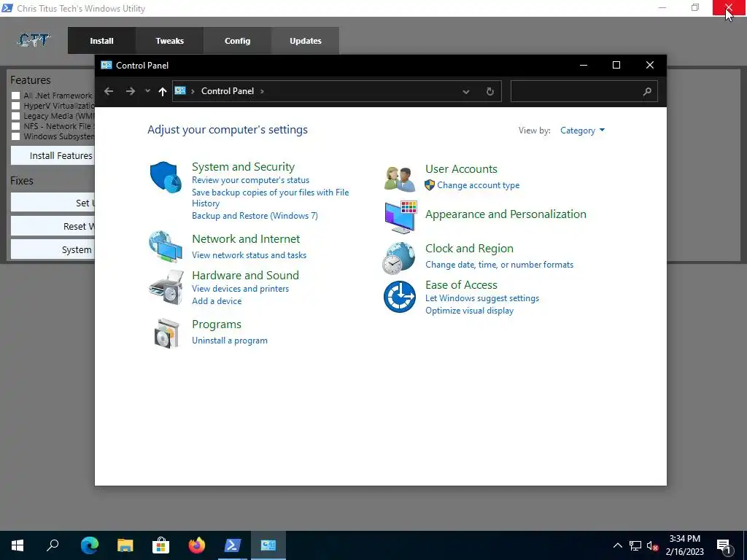Expand chevron after Control Panel breadcrumb

click(x=262, y=91)
